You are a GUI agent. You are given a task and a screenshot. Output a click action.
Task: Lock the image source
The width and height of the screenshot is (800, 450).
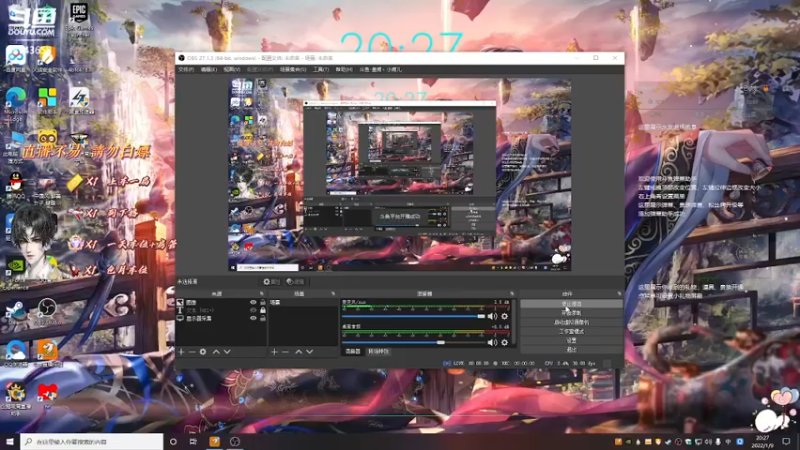pyautogui.click(x=263, y=303)
